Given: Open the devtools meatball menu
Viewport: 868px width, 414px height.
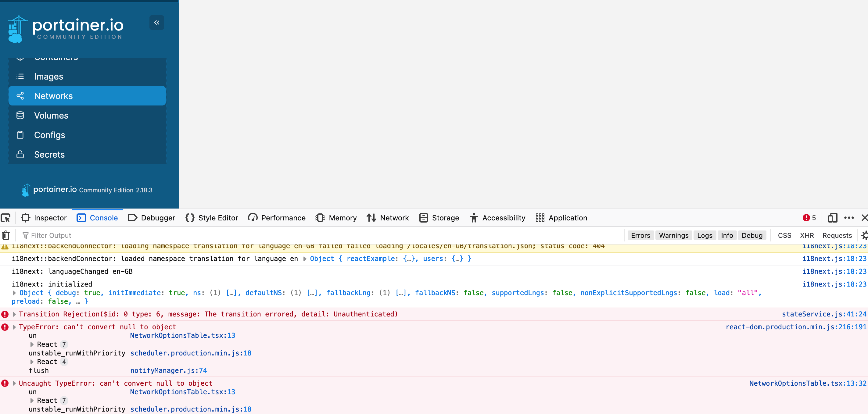Looking at the screenshot, I should coord(849,218).
